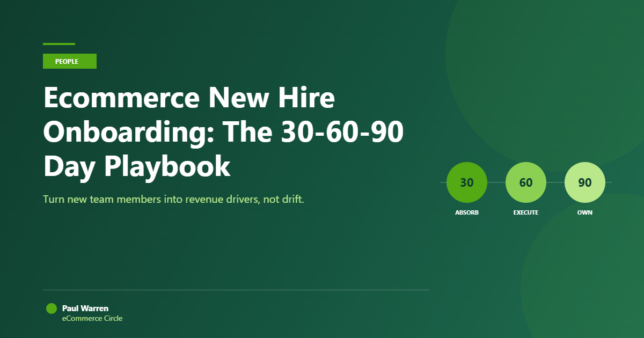Toggle the OWN phase label
This screenshot has height=338, width=644.
[585, 212]
